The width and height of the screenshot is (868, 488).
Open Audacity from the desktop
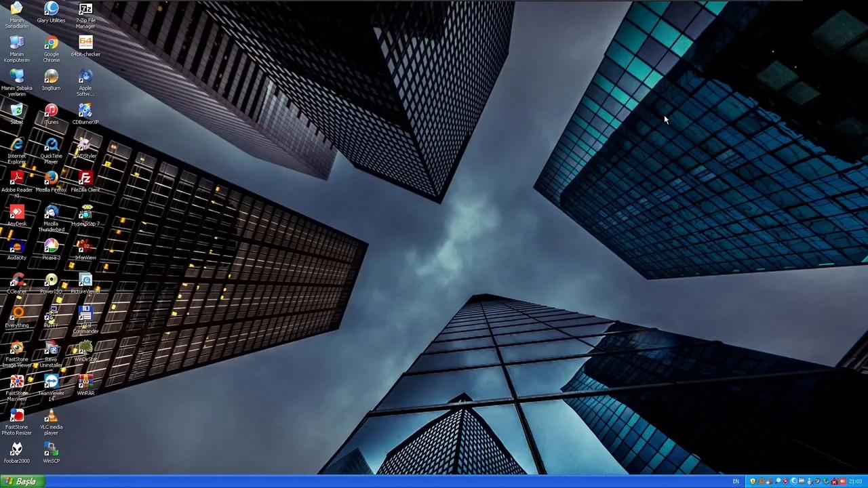[x=17, y=247]
